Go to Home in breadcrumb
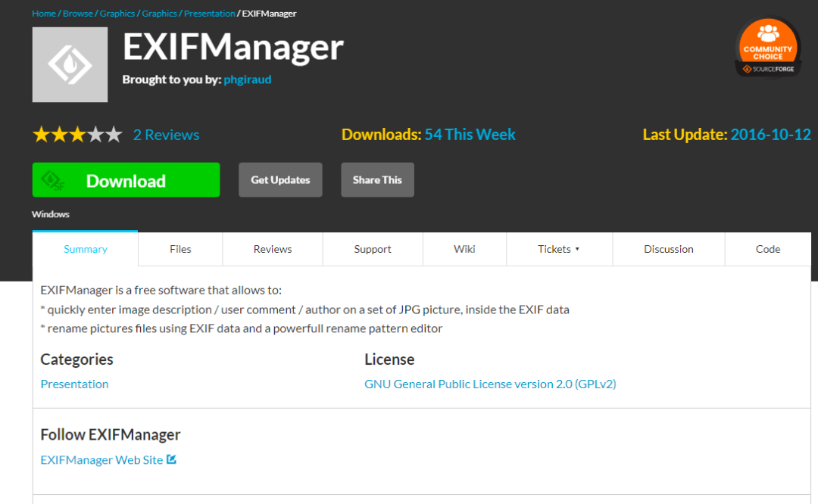This screenshot has height=504, width=818. [x=44, y=14]
